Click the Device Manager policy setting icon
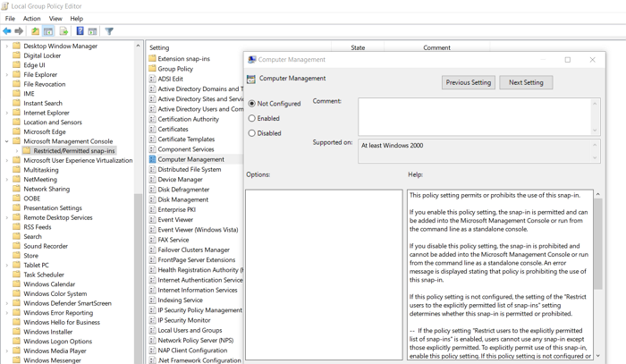 click(152, 180)
